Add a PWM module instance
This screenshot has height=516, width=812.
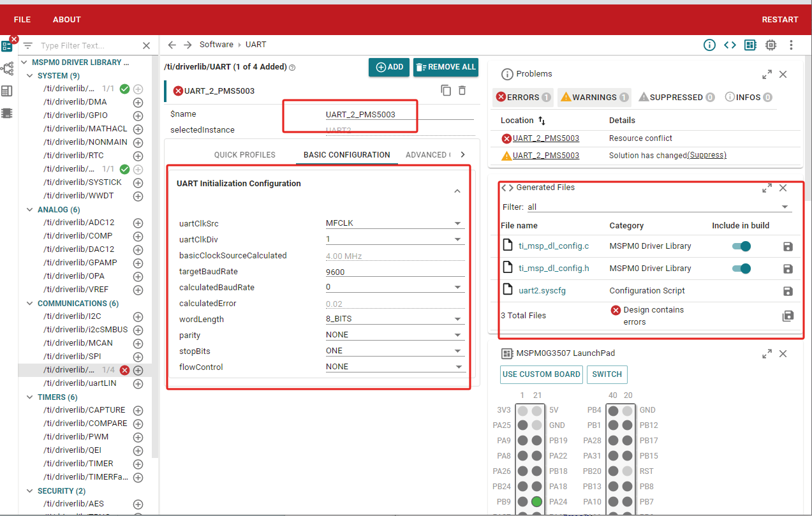pos(138,438)
